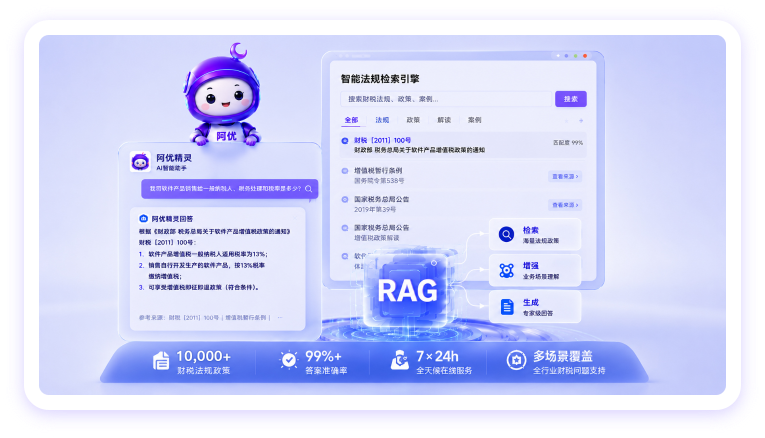This screenshot has height=438, width=765.
Task: Click the purple question bubble about 软件产品
Action: (230, 189)
